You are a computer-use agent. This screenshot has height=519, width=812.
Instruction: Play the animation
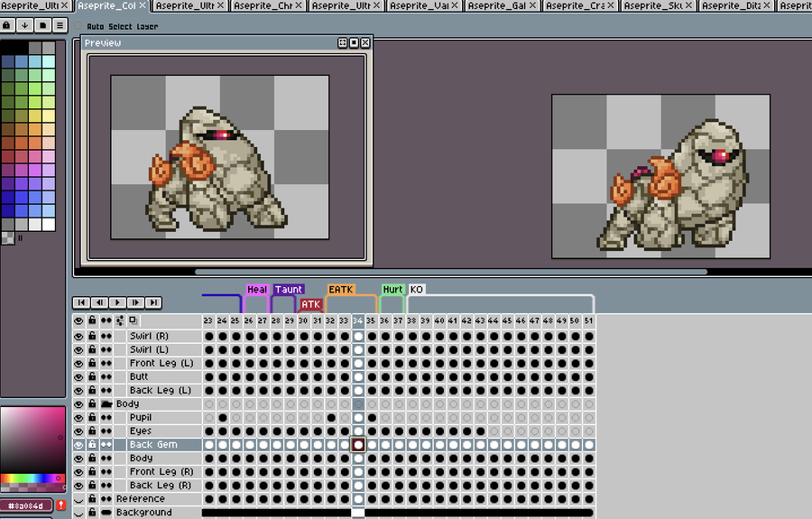117,302
